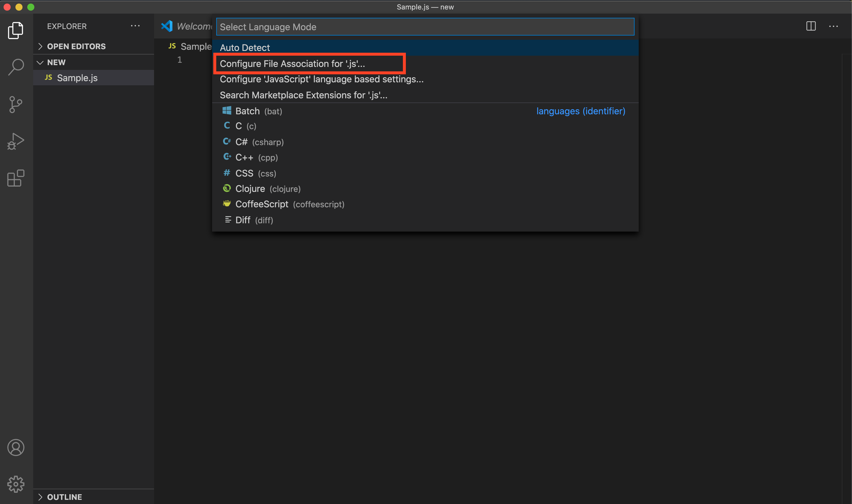Select Auto Detect language mode
The width and height of the screenshot is (852, 504).
245,48
